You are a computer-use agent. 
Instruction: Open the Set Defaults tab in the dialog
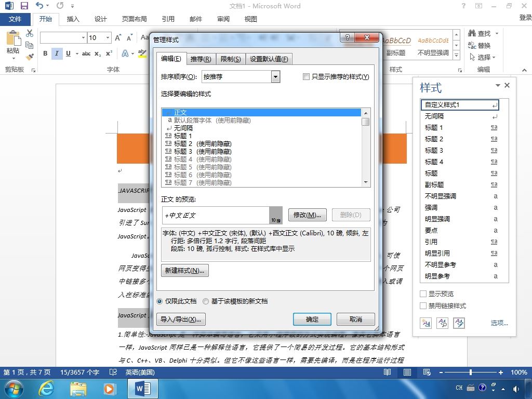point(269,59)
